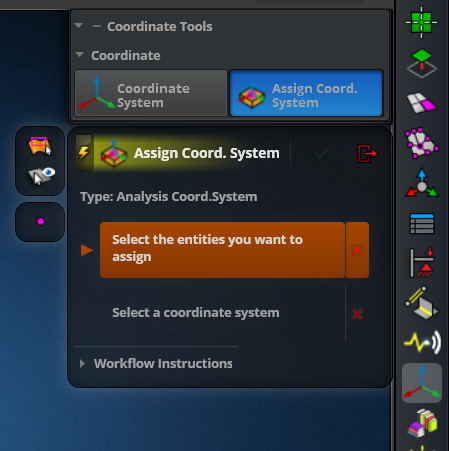Open the Coordinate System tool
Viewport: 449px width, 451px height.
pyautogui.click(x=151, y=93)
